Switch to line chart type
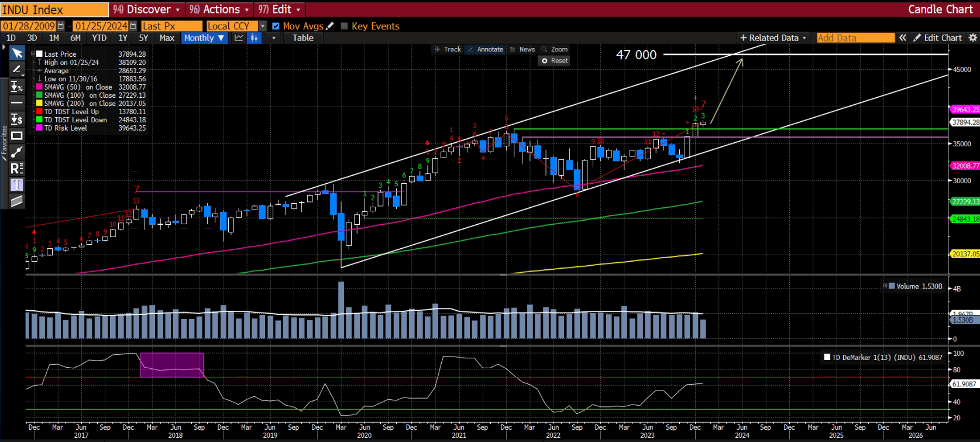The width and height of the screenshot is (980, 442). 239,38
